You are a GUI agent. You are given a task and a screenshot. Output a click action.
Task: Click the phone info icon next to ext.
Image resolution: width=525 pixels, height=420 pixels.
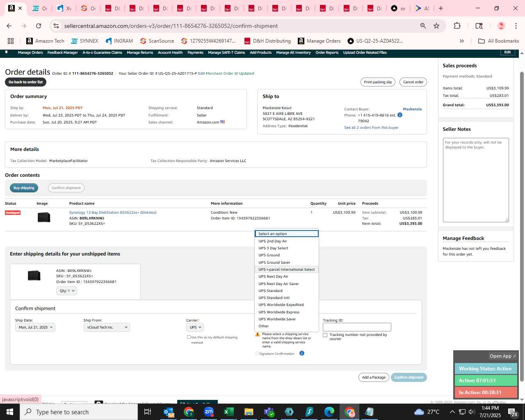[x=400, y=115]
